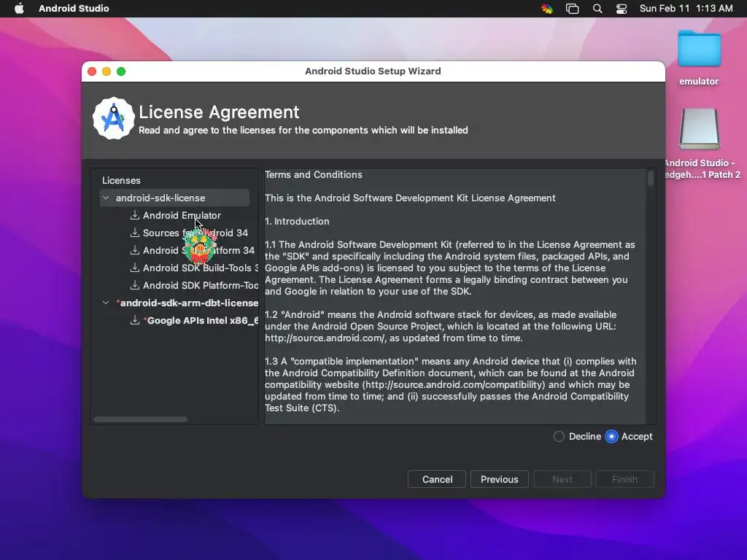Select Sources for Android 34 item
The width and height of the screenshot is (747, 560).
point(196,233)
